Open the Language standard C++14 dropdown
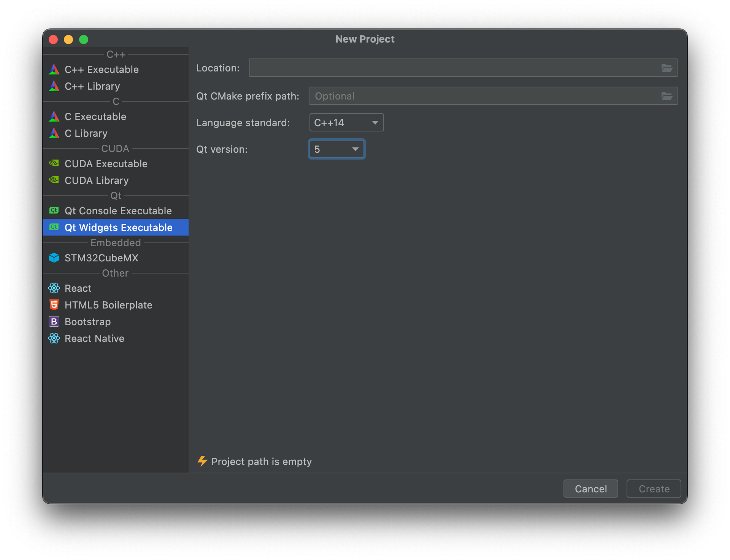 (x=346, y=123)
